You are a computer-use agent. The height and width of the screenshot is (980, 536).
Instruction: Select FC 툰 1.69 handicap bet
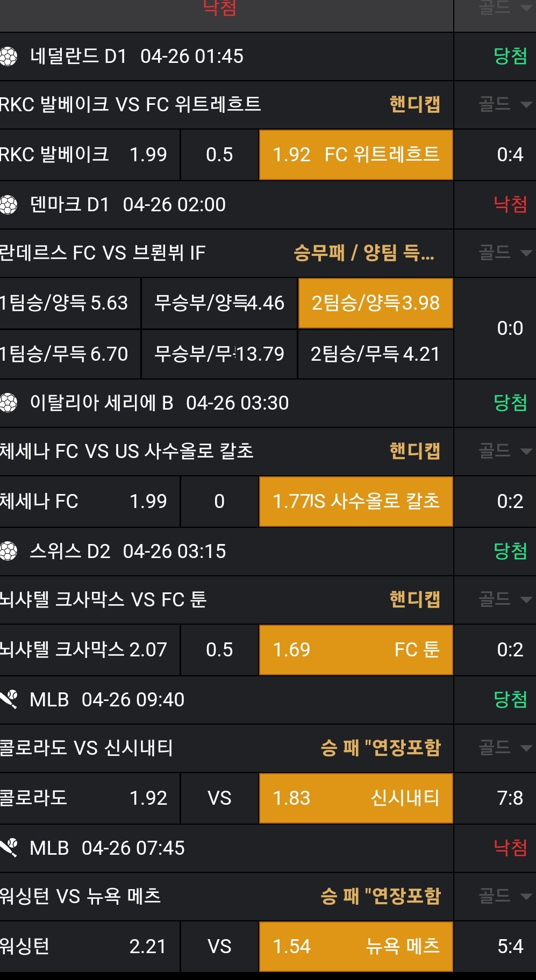click(356, 650)
